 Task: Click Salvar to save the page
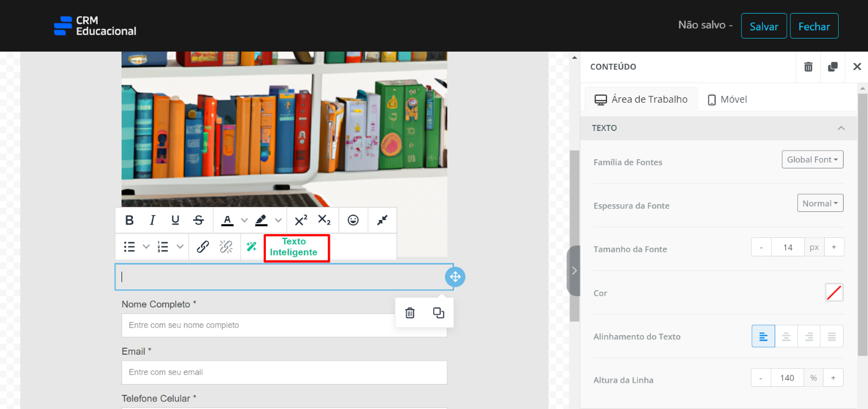(764, 26)
